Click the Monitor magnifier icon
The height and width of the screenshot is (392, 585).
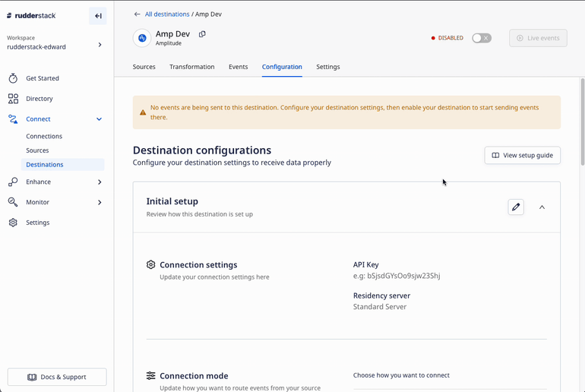pos(13,202)
